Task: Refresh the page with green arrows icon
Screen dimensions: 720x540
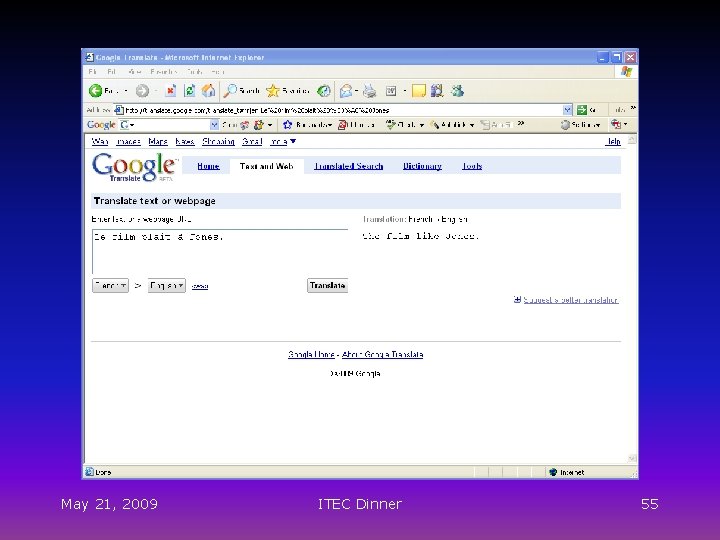Action: tap(189, 91)
